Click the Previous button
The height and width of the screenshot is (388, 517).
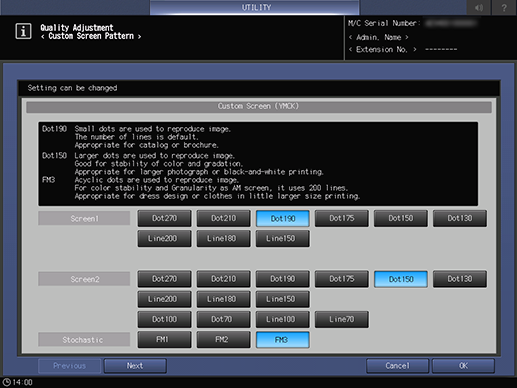click(x=69, y=366)
